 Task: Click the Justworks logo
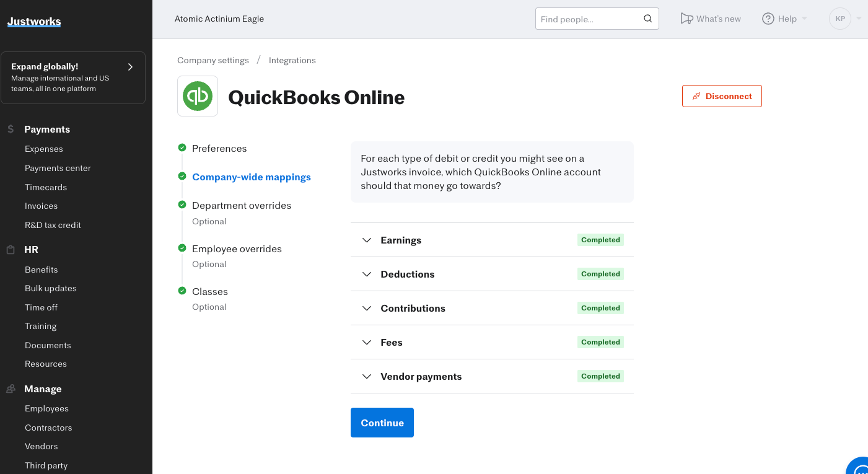click(x=34, y=22)
